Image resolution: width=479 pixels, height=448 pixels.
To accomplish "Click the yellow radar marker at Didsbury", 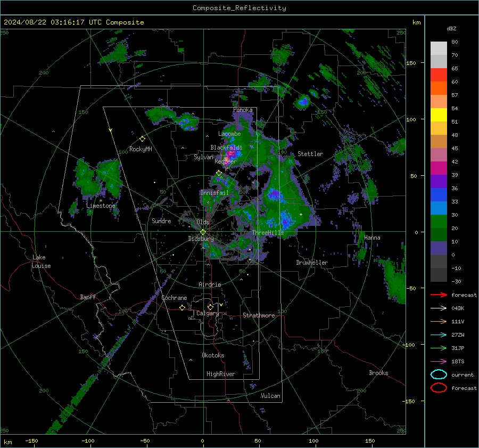I will pos(203,232).
